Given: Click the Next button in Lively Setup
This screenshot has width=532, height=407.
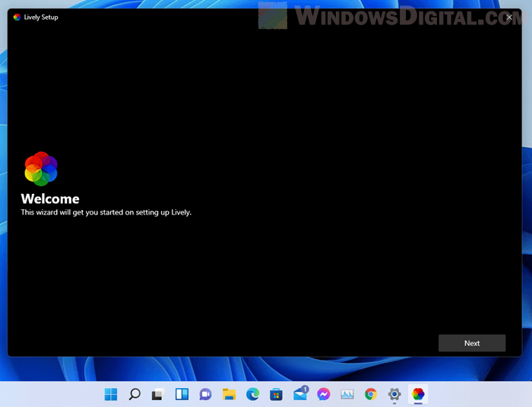Looking at the screenshot, I should 472,343.
